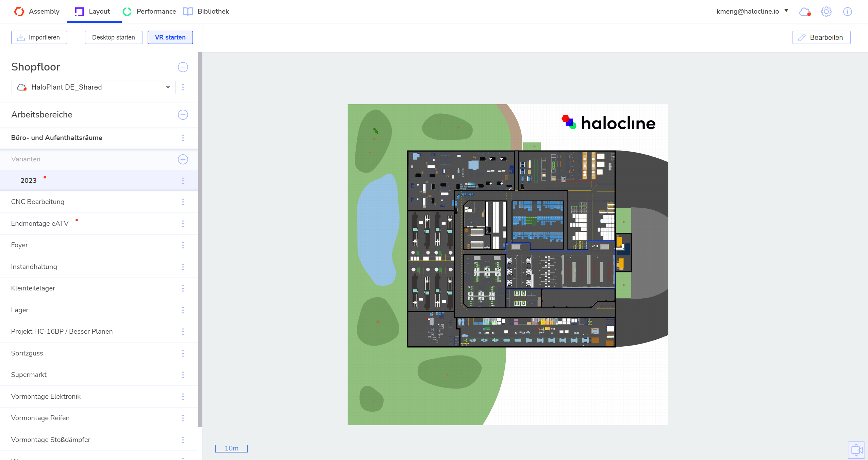The height and width of the screenshot is (460, 868).
Task: Open settings via the gear icon
Action: click(x=826, y=12)
